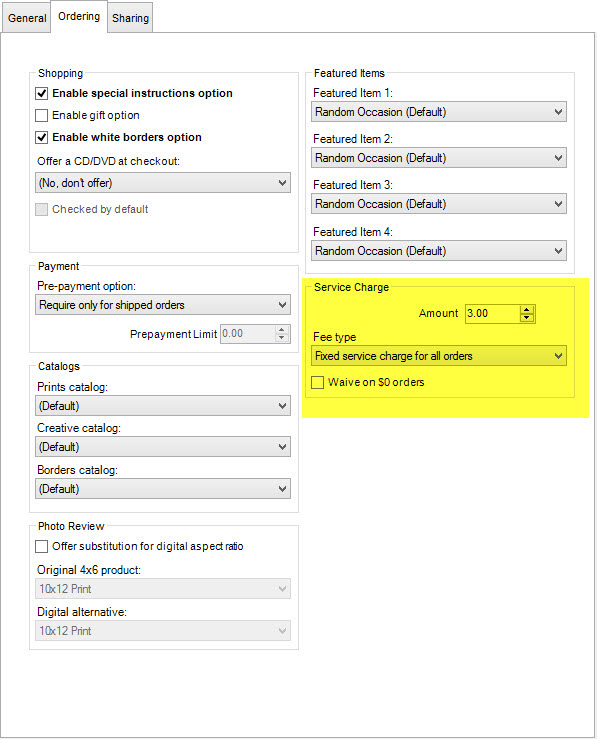Open the Fee type dropdown

439,356
